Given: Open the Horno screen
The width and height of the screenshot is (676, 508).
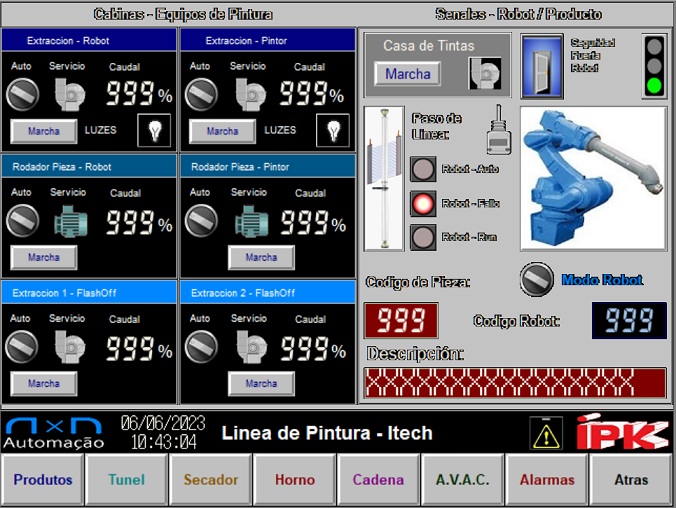Looking at the screenshot, I should 294,480.
